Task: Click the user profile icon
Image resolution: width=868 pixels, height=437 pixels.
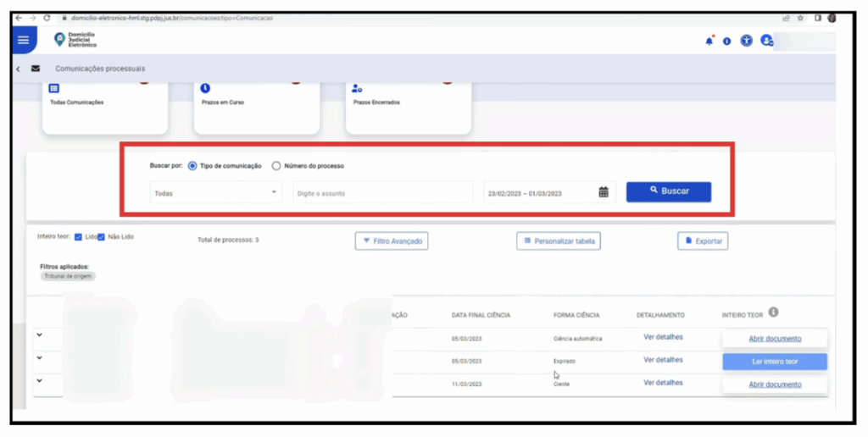Action: click(x=766, y=41)
